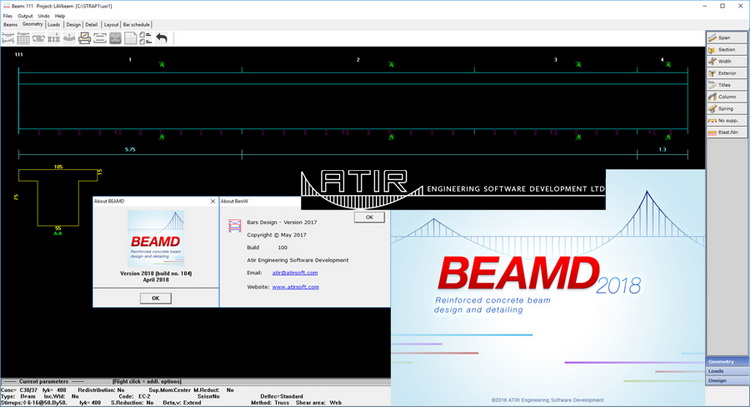Open the Undo menu

click(44, 16)
